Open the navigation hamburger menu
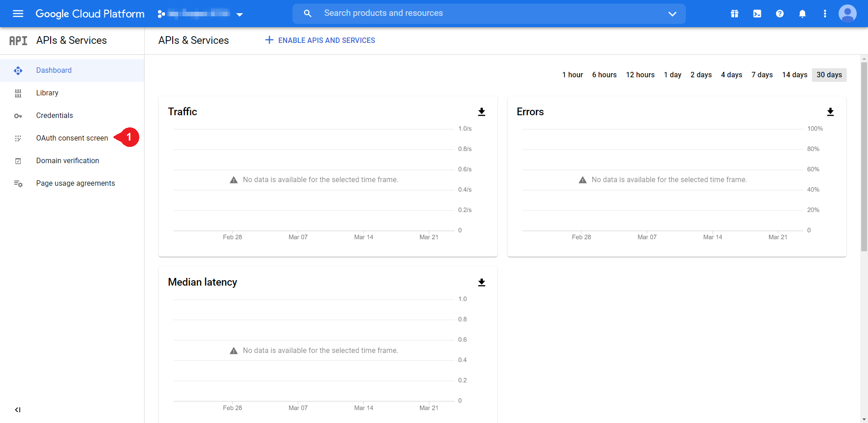This screenshot has width=868, height=423. 18,14
